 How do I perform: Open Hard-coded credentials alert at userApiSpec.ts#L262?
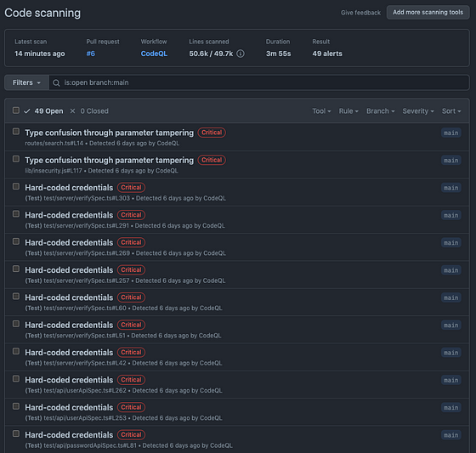[69, 380]
